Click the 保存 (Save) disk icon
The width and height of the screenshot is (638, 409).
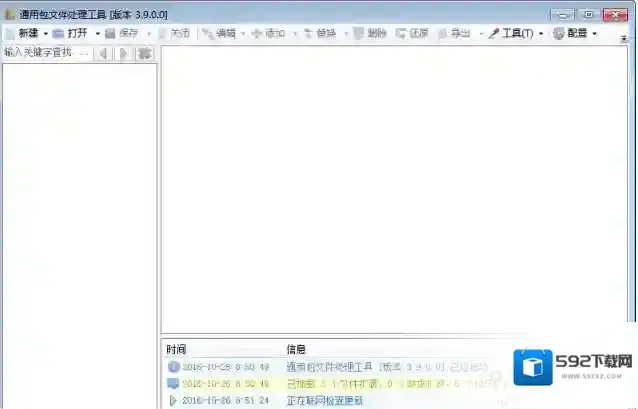pos(110,33)
